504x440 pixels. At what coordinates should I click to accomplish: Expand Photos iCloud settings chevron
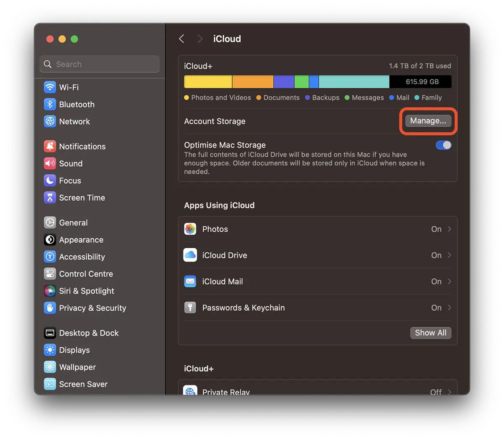coord(449,229)
